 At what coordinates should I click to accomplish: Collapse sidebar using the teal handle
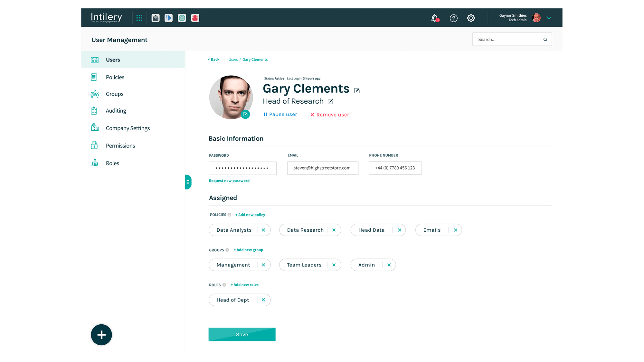(x=188, y=182)
